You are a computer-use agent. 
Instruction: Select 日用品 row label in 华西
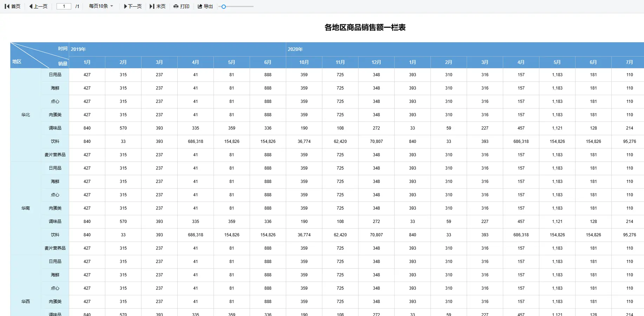[x=55, y=262]
